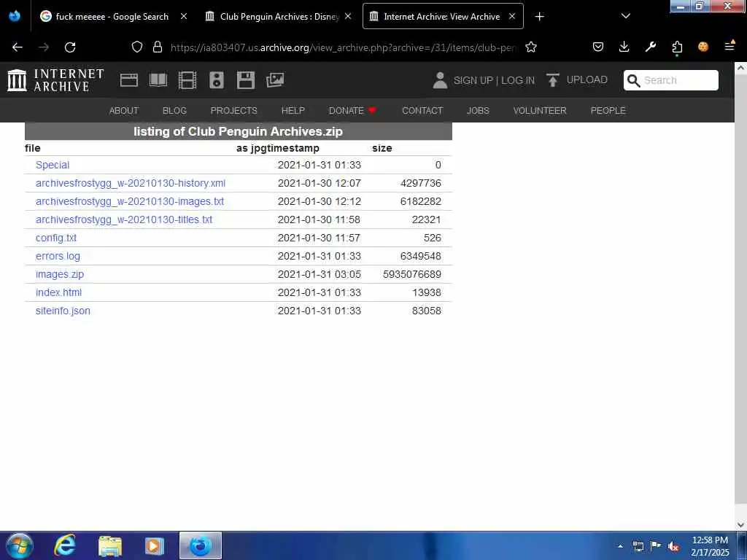Close the Club Penguin Archives tab

[348, 16]
